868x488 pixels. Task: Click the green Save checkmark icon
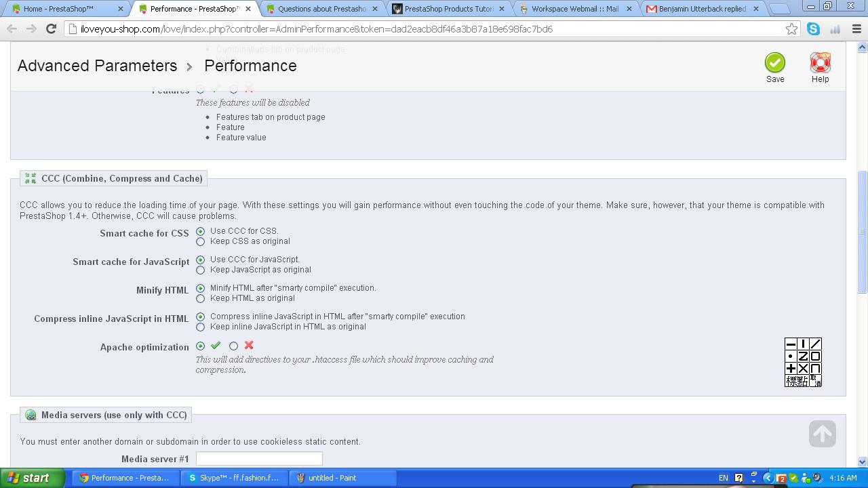coord(775,62)
